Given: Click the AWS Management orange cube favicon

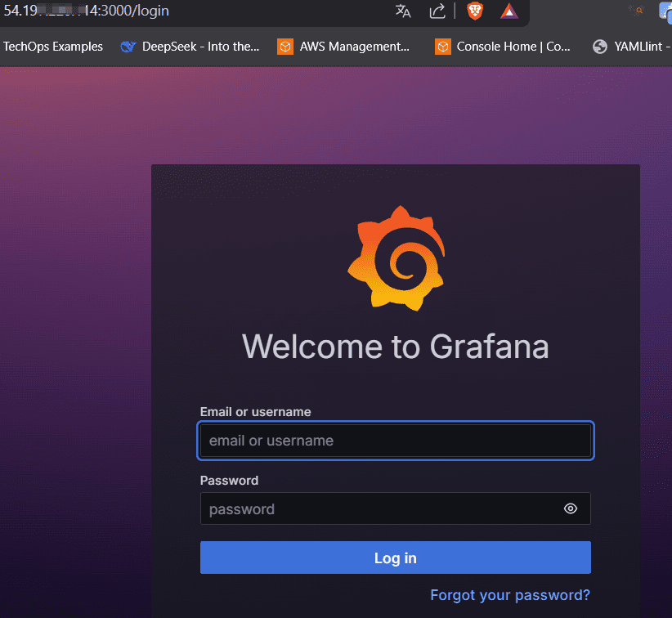Looking at the screenshot, I should click(x=285, y=47).
